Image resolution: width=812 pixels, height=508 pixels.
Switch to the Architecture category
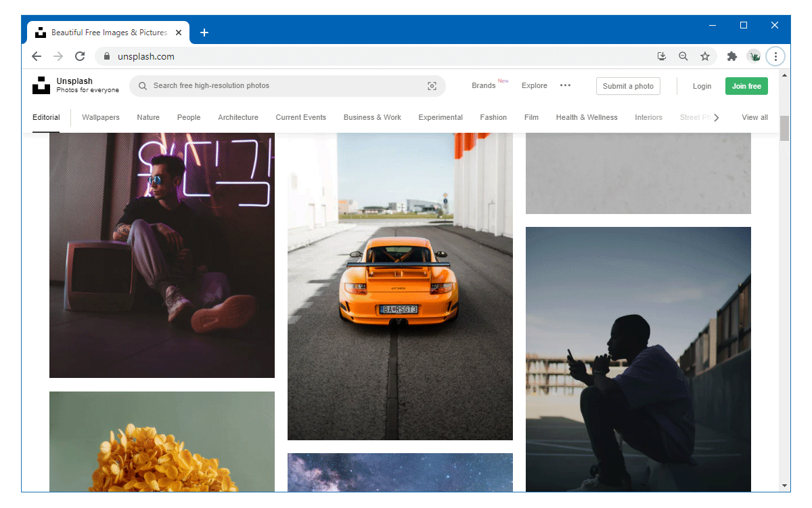click(x=238, y=117)
